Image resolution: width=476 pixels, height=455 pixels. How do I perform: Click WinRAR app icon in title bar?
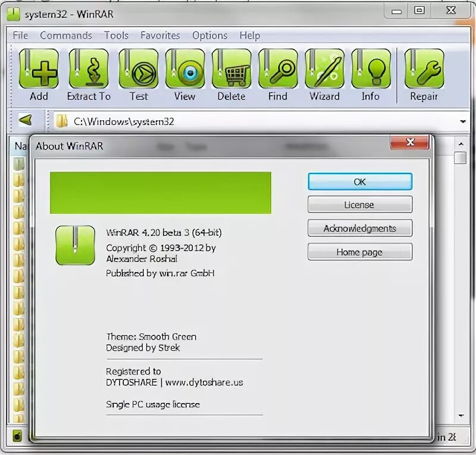(13, 14)
